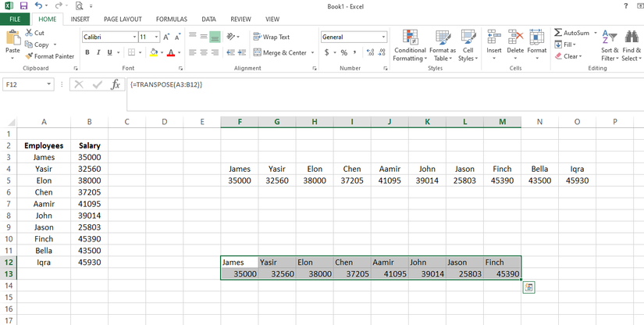Viewport: 644px width, 325px height.
Task: Click the Cut scissors icon
Action: 29,33
